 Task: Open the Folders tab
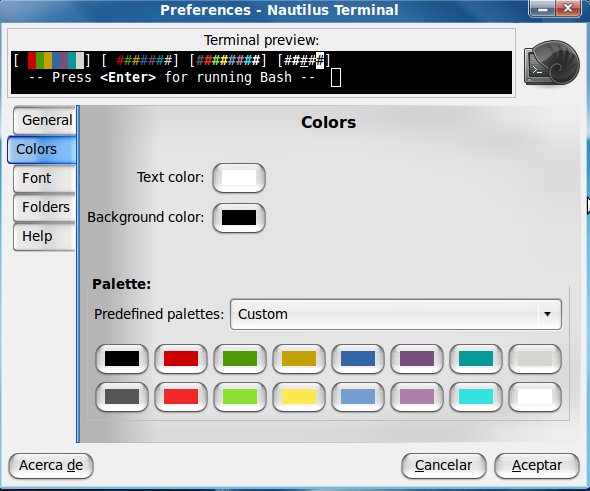44,207
